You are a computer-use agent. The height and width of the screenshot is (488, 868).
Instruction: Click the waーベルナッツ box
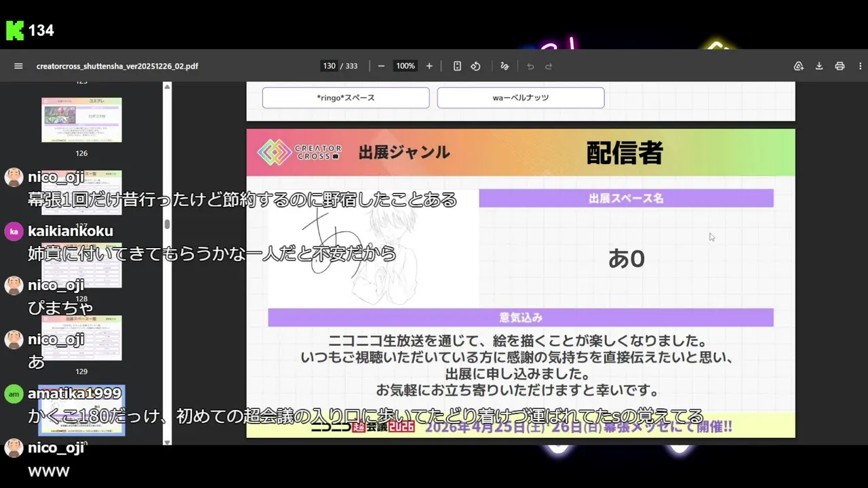[x=521, y=98]
